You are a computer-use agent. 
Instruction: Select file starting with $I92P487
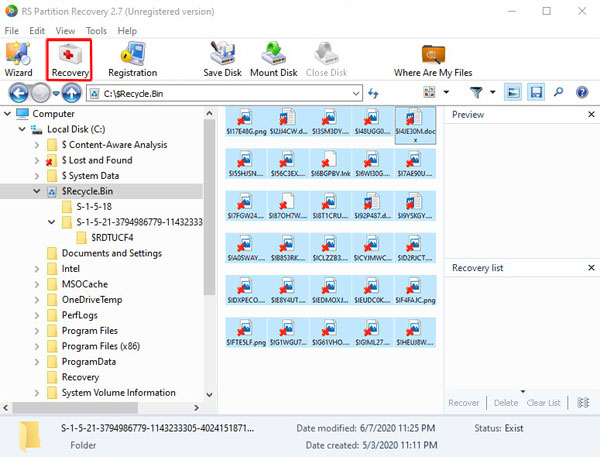373,206
